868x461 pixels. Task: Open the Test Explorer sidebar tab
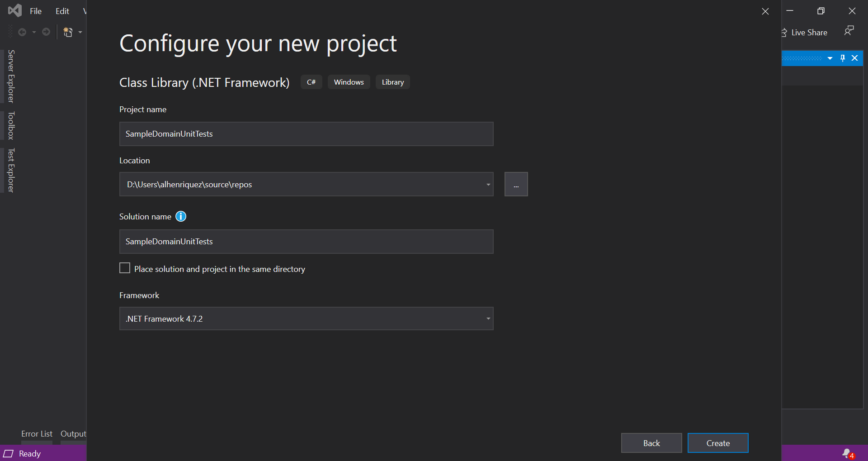pos(9,170)
